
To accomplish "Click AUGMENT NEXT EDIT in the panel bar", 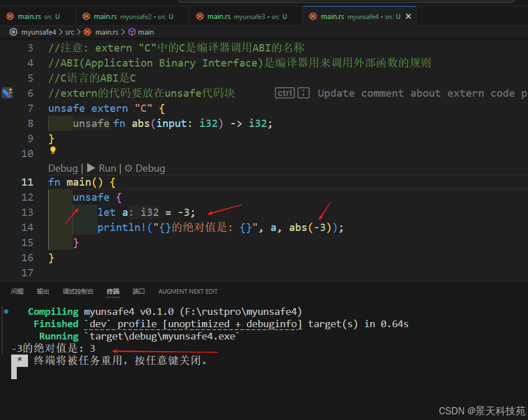I will pyautogui.click(x=188, y=291).
